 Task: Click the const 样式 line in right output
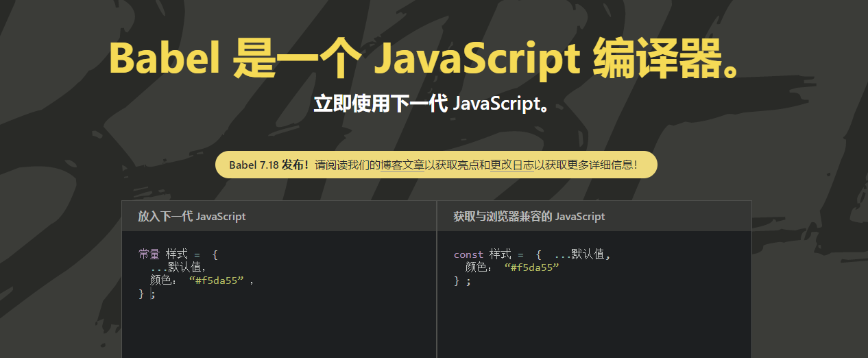532,254
